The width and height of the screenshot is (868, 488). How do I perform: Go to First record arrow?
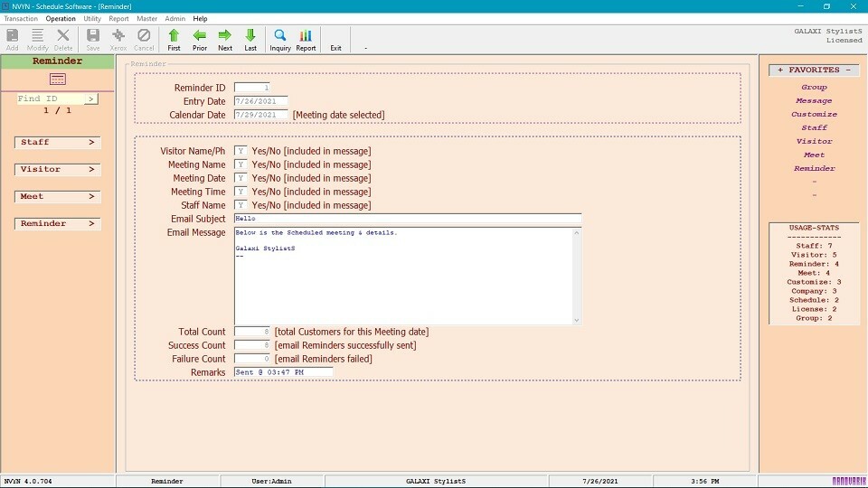[174, 40]
